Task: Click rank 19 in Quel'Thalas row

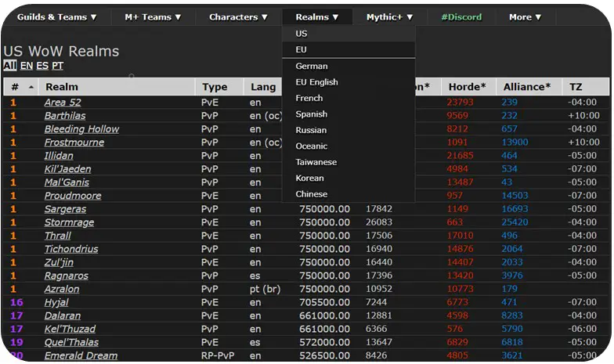Action: tap(16, 342)
